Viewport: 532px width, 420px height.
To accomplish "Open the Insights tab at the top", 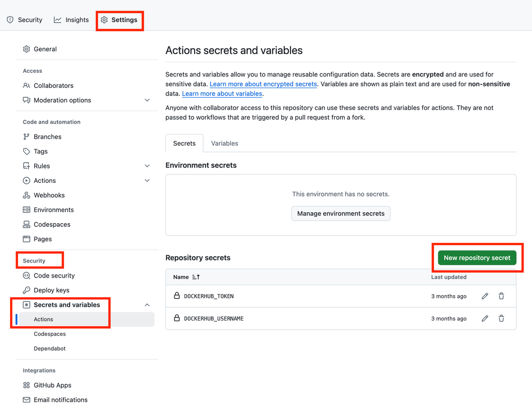I will coord(71,20).
